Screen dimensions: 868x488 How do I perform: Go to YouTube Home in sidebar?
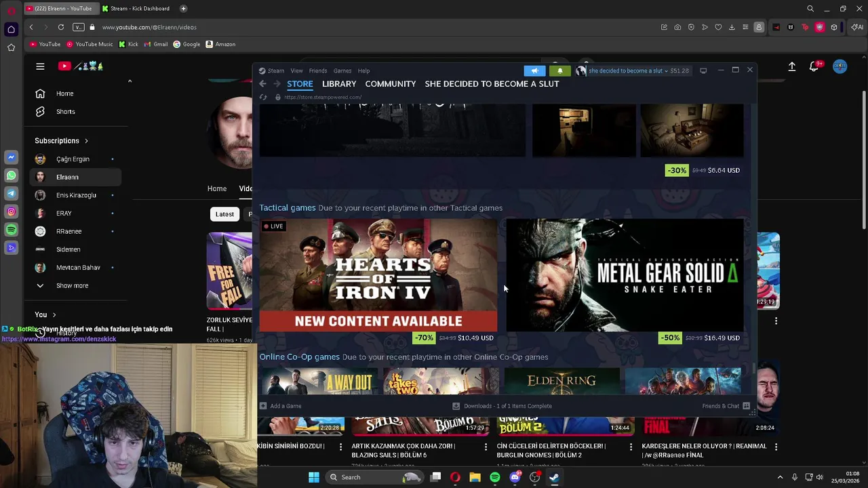point(75,94)
